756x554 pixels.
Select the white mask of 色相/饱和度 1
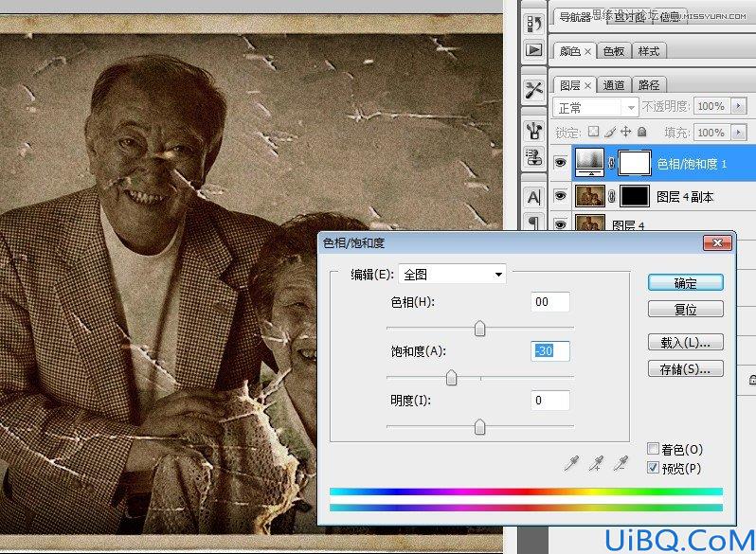click(634, 163)
